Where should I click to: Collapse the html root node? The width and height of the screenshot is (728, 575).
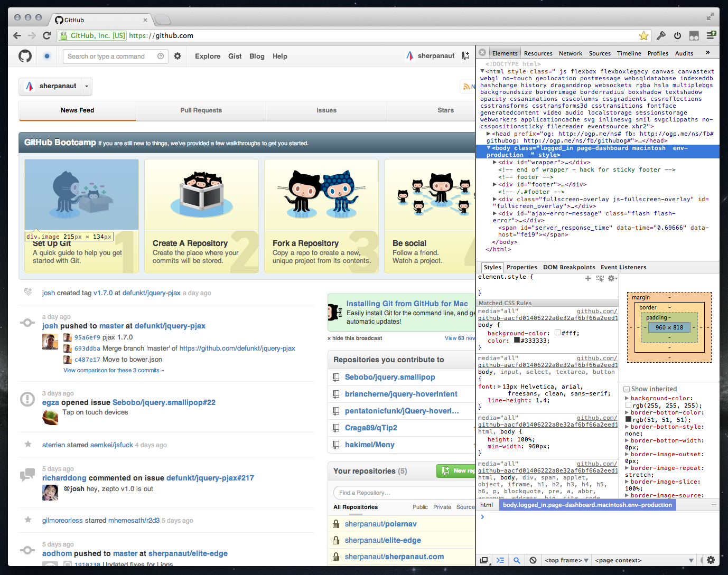[x=482, y=71]
